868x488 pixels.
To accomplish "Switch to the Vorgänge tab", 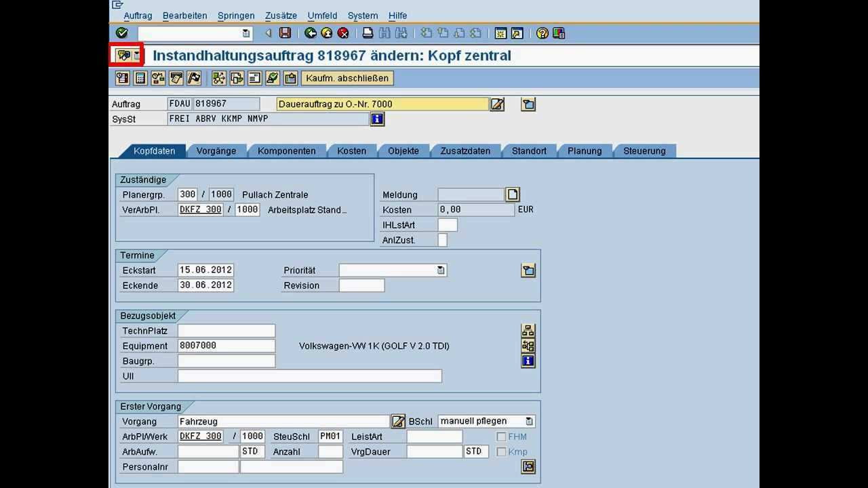I will (x=216, y=151).
